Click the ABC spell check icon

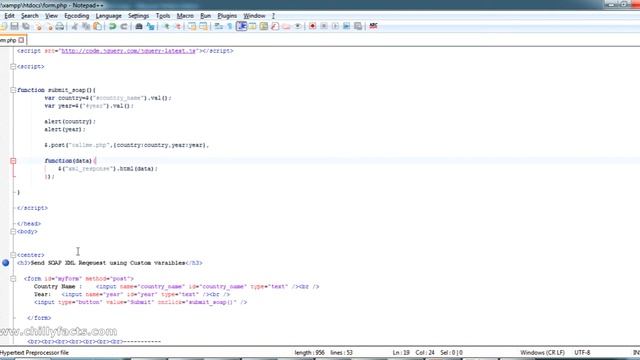[x=373, y=26]
